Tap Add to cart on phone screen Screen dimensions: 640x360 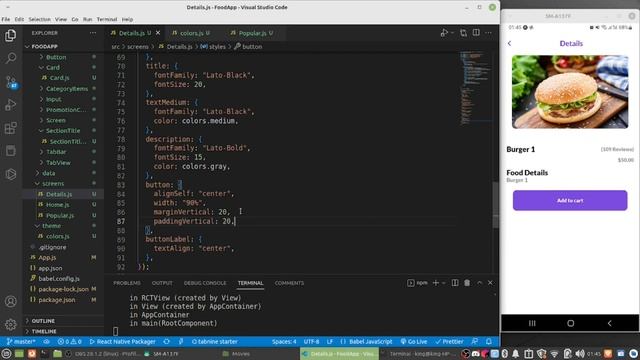pyautogui.click(x=570, y=200)
